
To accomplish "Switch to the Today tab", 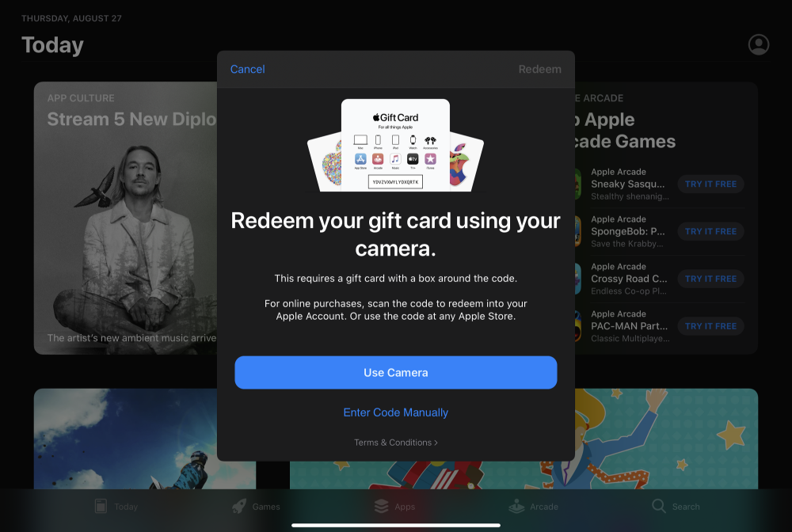I will pos(116,506).
